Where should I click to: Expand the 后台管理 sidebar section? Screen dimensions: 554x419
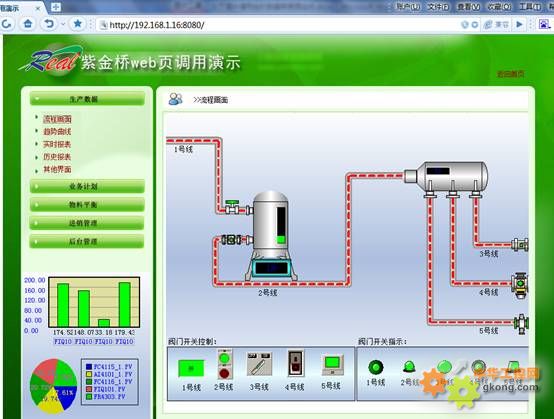pos(87,242)
